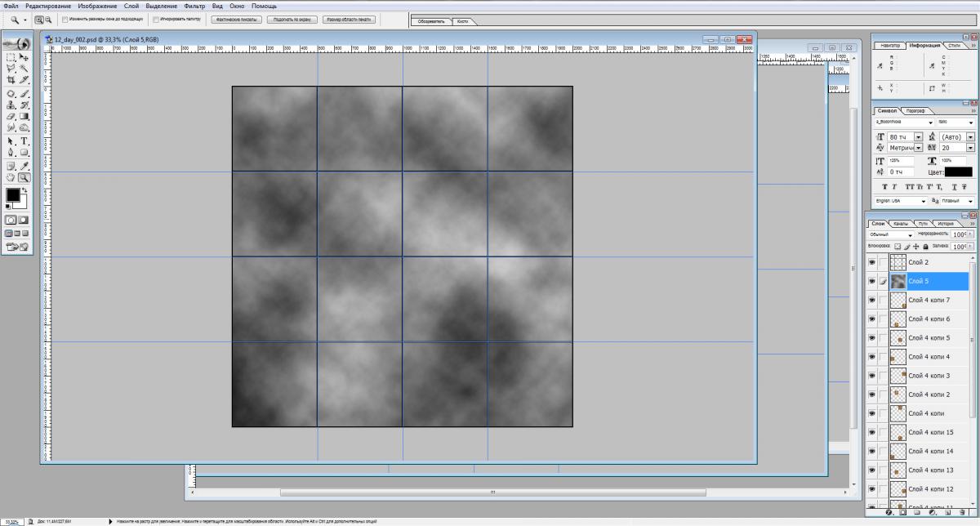980x526 pixels.
Task: Open the Файл menu
Action: [11, 6]
